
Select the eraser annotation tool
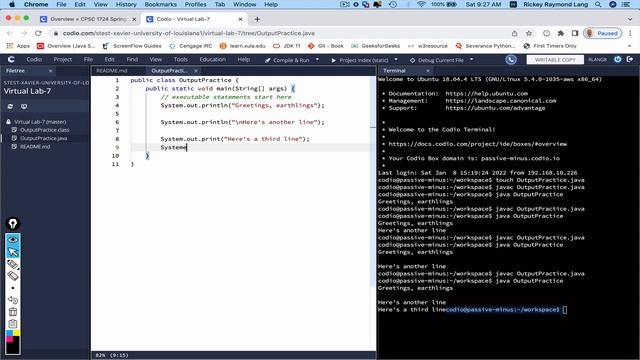click(x=13, y=276)
